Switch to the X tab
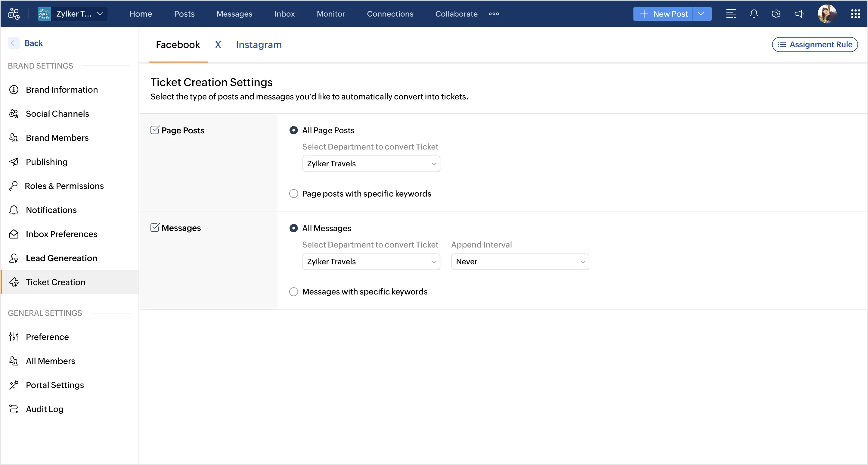The image size is (868, 465). [x=218, y=45]
